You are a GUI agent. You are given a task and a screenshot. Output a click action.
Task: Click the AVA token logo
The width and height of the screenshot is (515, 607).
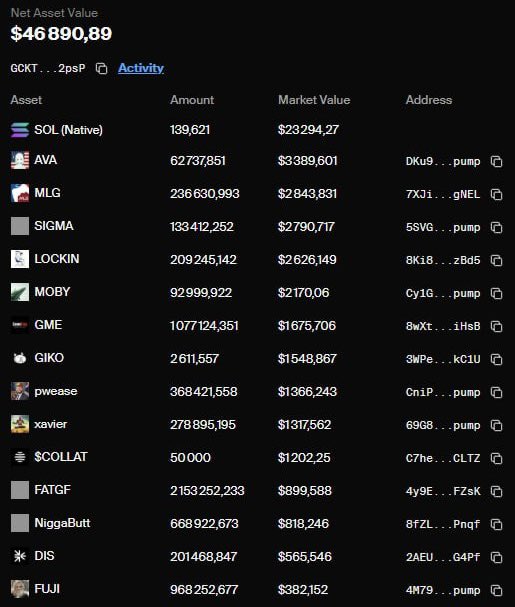(20, 160)
